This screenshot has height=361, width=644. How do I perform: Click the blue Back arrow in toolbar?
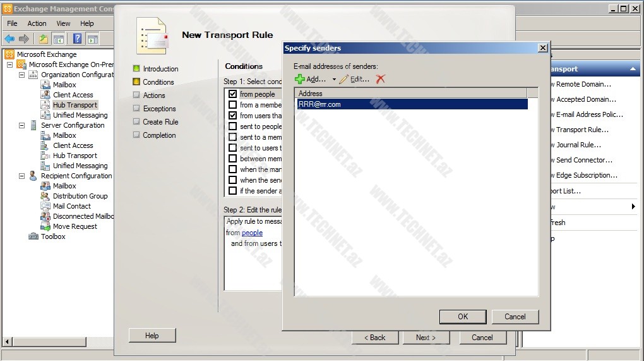(9, 39)
